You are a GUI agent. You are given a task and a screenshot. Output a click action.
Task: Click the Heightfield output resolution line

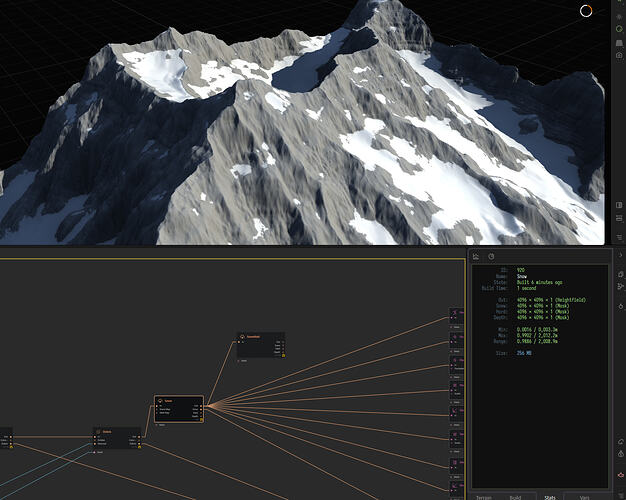[x=551, y=300]
